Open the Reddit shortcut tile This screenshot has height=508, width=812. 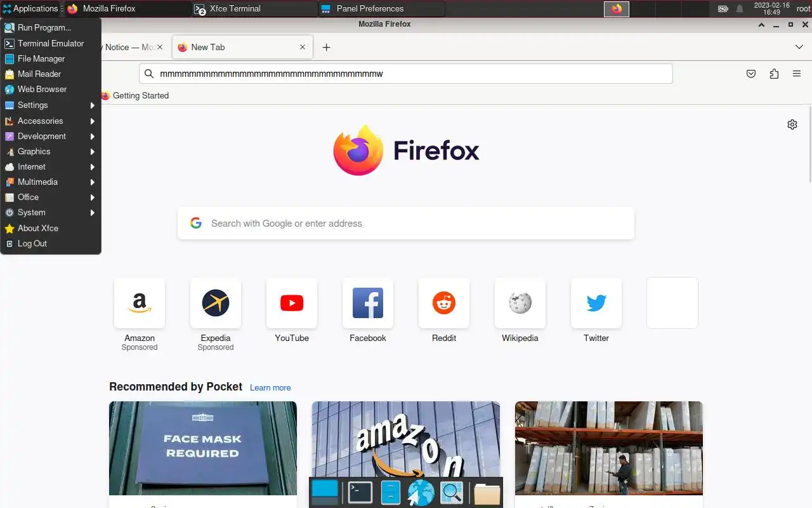[444, 303]
